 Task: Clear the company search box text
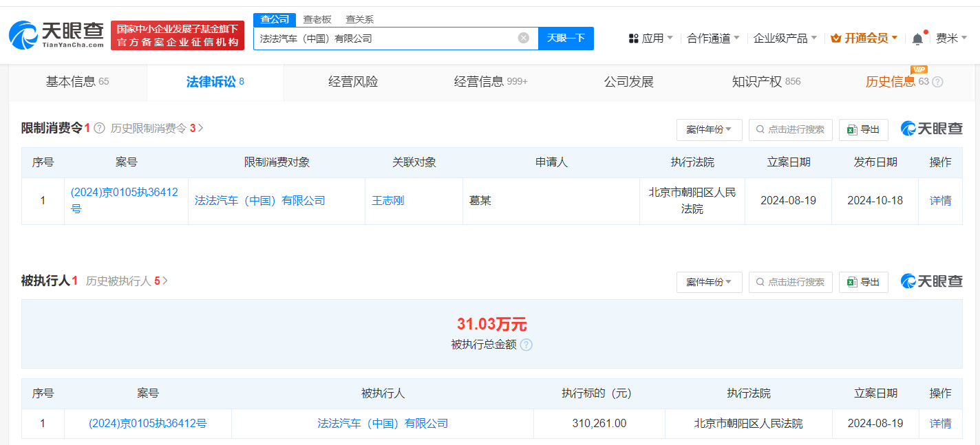524,38
